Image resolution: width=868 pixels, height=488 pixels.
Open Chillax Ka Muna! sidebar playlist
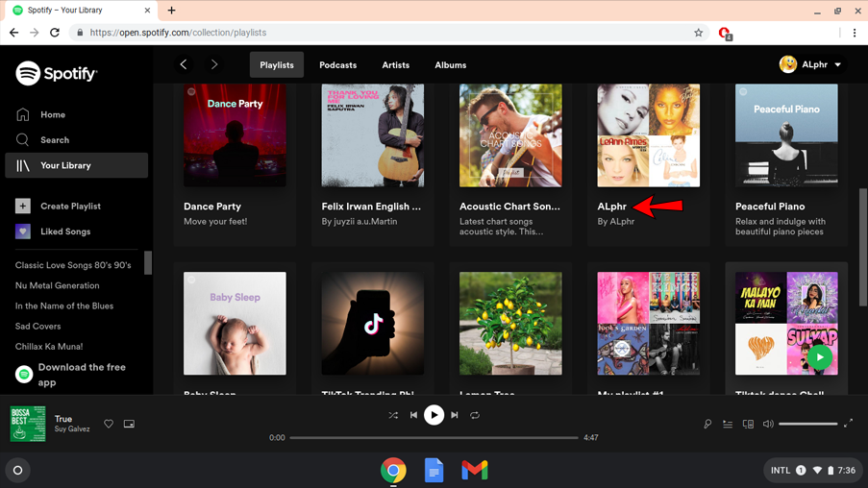(x=49, y=347)
